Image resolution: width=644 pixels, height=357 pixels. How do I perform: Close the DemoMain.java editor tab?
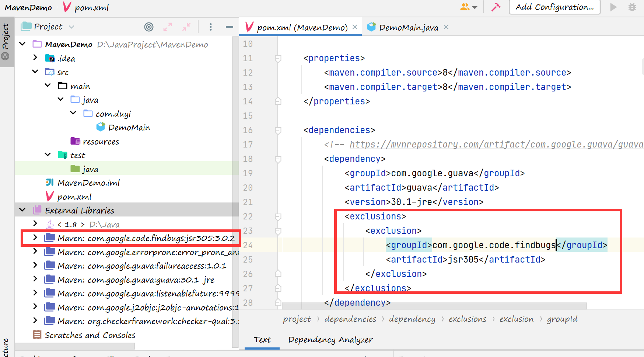[446, 27]
